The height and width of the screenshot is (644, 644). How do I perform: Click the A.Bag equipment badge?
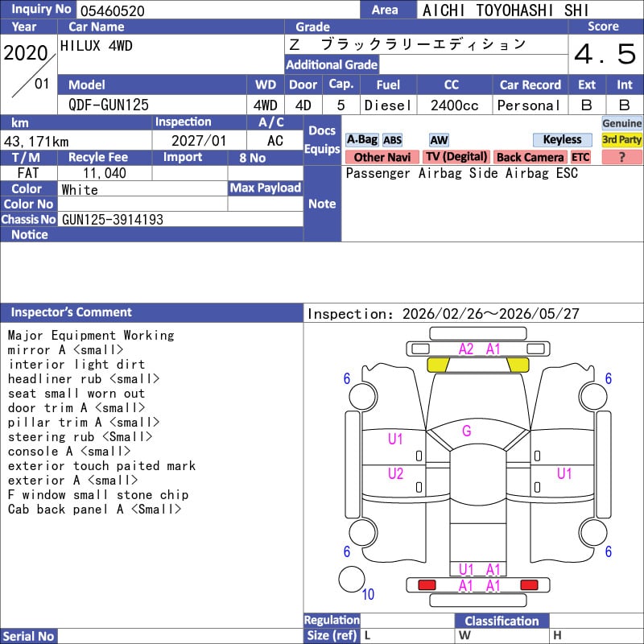pyautogui.click(x=362, y=140)
